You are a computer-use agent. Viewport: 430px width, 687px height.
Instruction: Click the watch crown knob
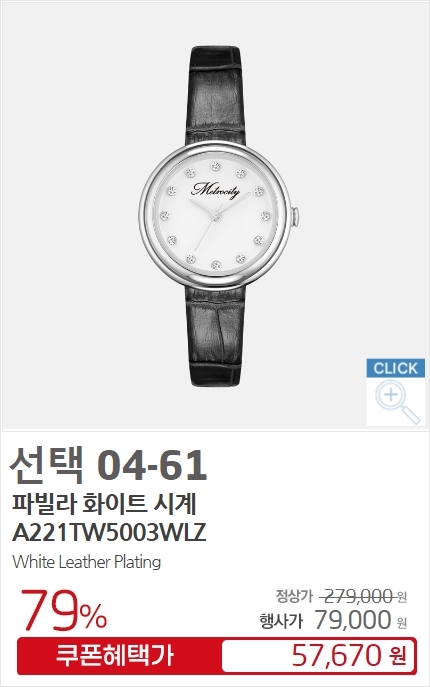click(x=296, y=216)
